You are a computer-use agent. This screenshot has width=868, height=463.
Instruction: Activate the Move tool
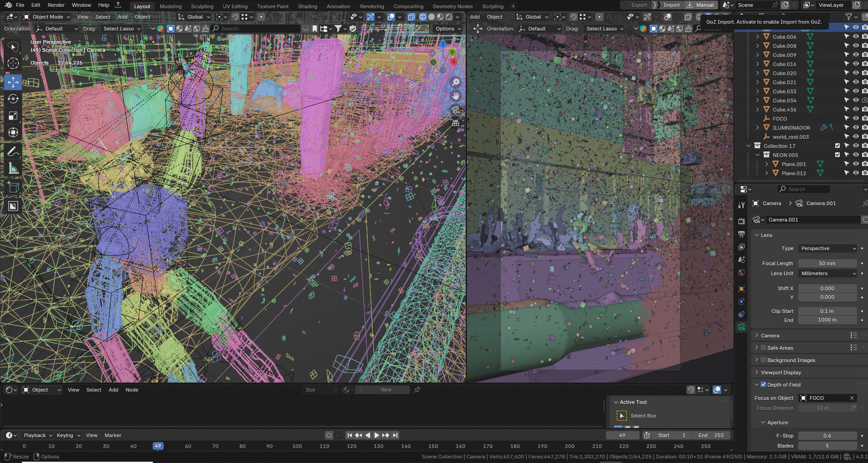click(13, 82)
